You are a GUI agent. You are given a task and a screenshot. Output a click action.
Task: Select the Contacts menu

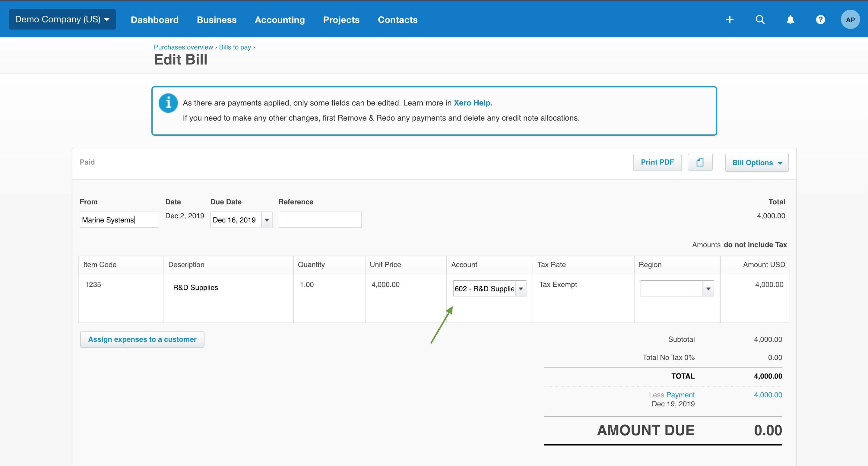coord(398,20)
